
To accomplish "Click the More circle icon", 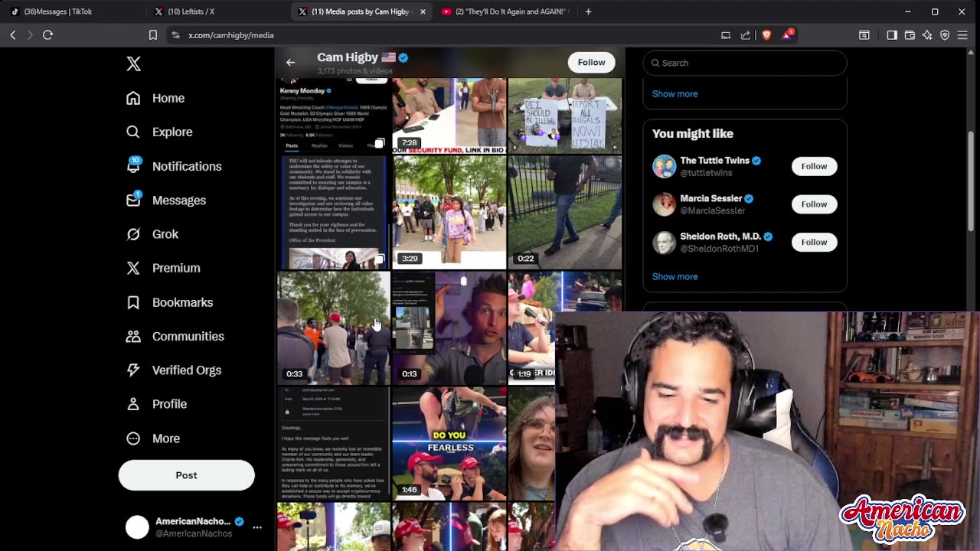I will pyautogui.click(x=133, y=439).
